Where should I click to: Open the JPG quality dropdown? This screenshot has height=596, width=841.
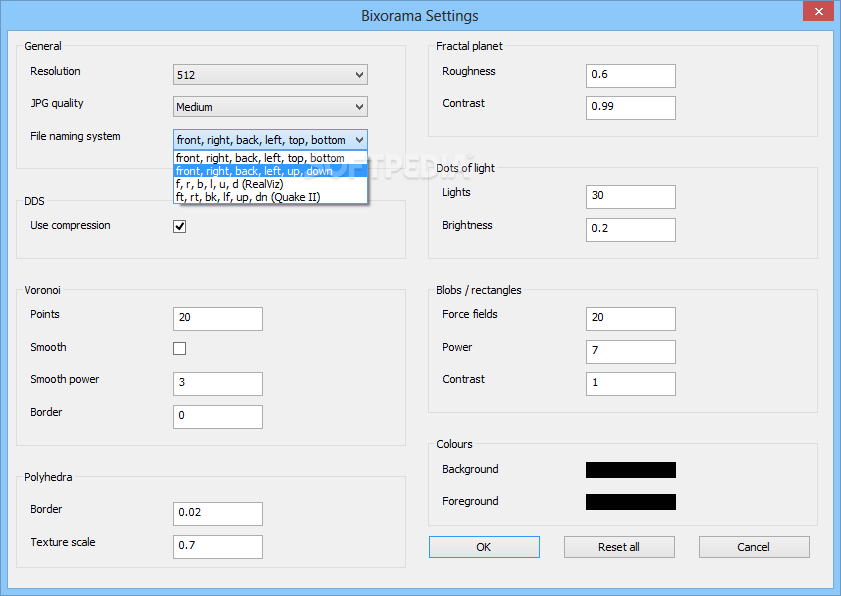click(270, 107)
